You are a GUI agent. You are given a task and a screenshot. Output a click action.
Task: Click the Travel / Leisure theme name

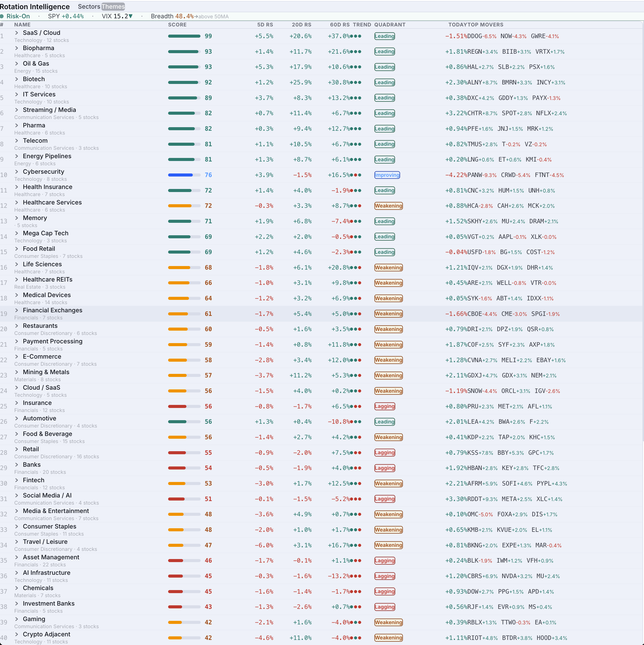(x=45, y=541)
